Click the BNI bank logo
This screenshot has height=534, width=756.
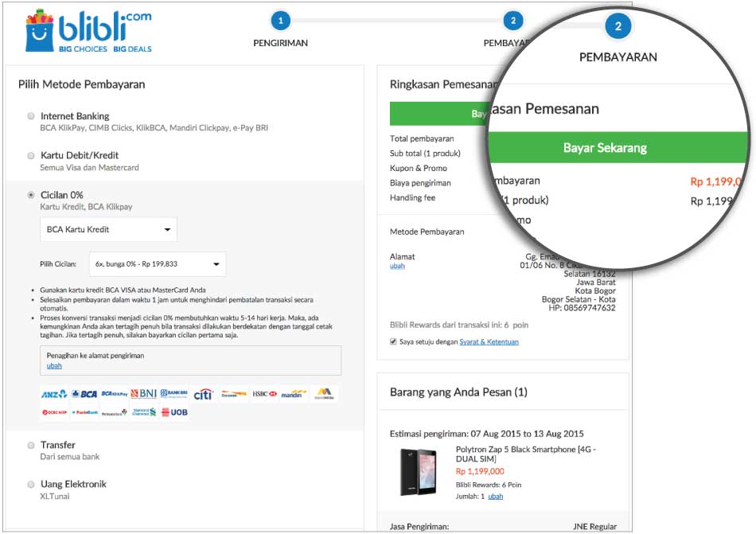pyautogui.click(x=144, y=394)
